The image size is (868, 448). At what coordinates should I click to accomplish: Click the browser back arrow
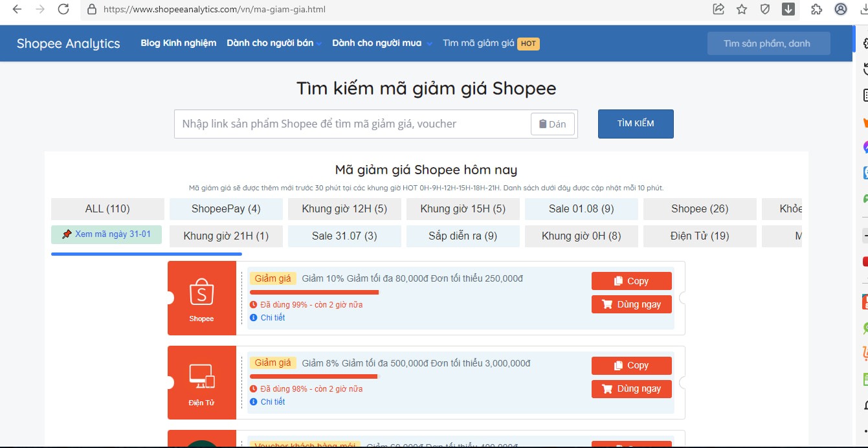(x=17, y=9)
